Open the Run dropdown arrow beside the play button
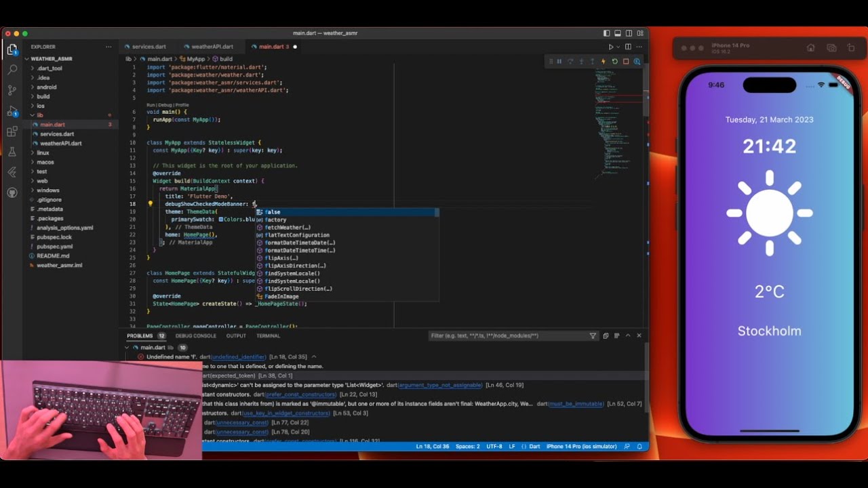Screen dimensions: 868x488 pos(618,47)
